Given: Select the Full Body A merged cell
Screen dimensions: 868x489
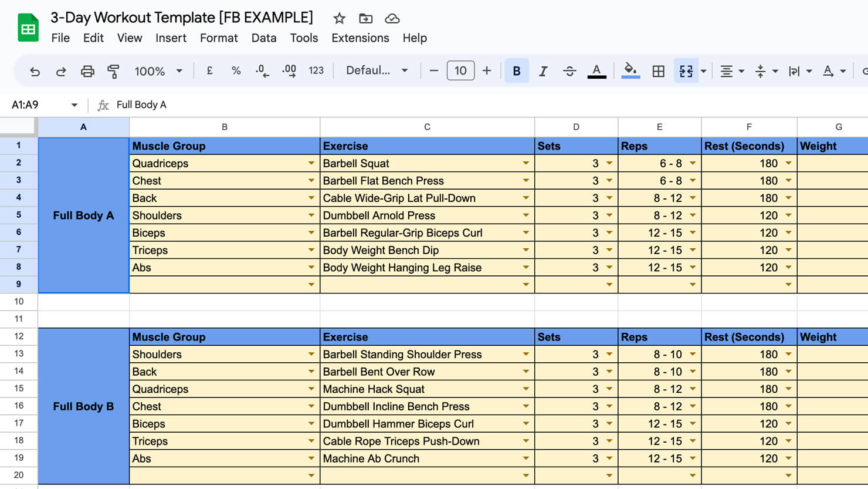Looking at the screenshot, I should coord(83,215).
